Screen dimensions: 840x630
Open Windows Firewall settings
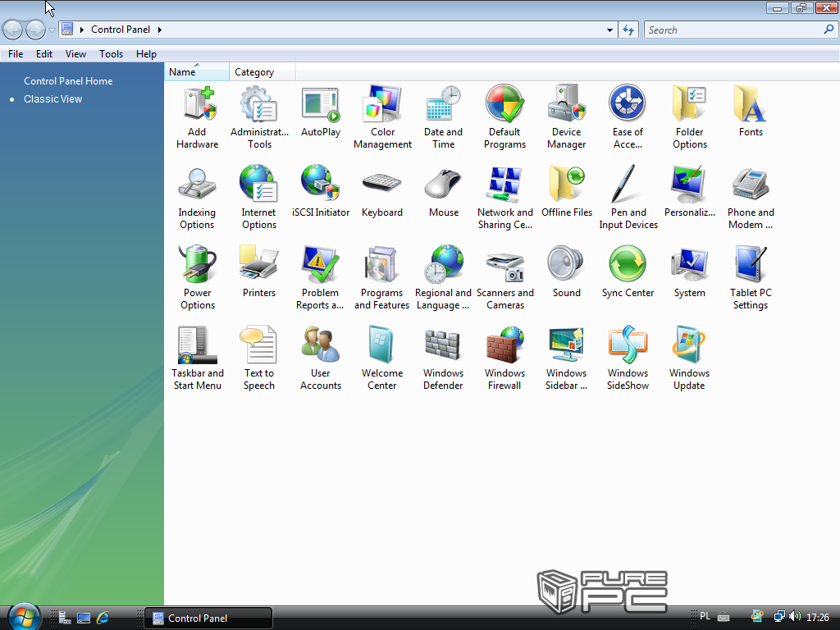point(504,359)
